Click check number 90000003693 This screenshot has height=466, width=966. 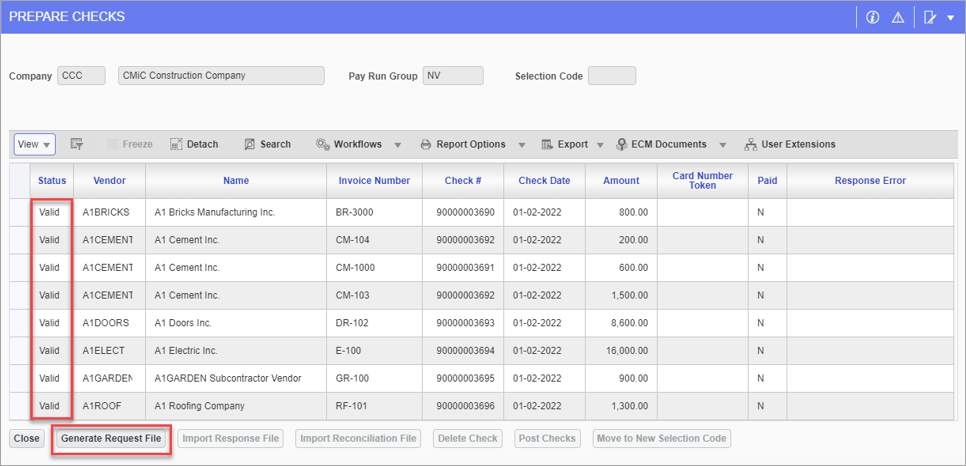click(x=465, y=323)
